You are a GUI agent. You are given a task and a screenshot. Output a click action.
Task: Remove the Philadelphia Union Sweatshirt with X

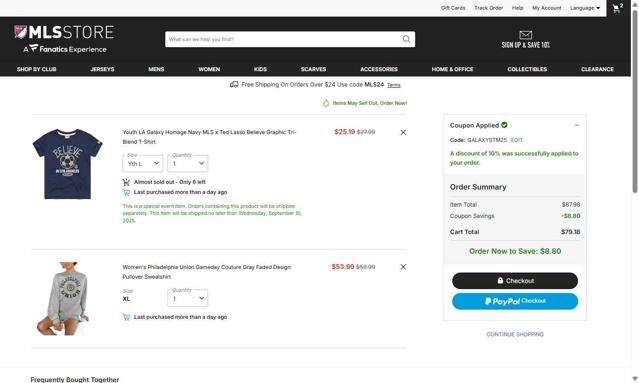(403, 267)
